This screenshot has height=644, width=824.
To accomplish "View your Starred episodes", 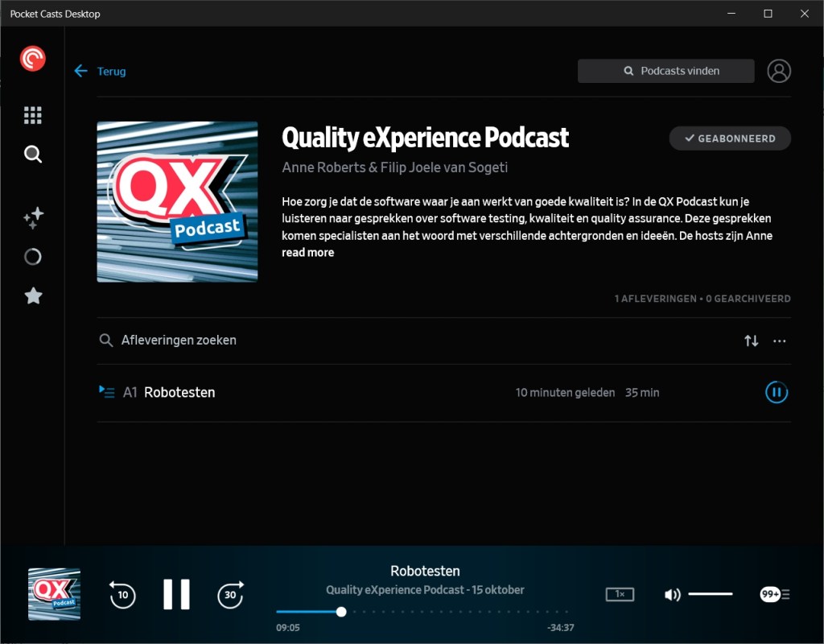I will point(33,295).
